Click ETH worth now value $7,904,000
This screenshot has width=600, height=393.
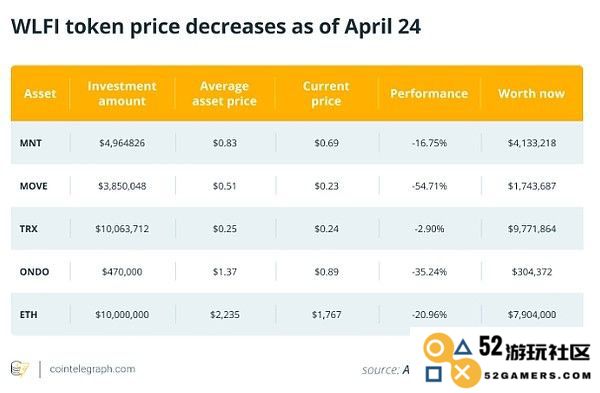click(532, 315)
